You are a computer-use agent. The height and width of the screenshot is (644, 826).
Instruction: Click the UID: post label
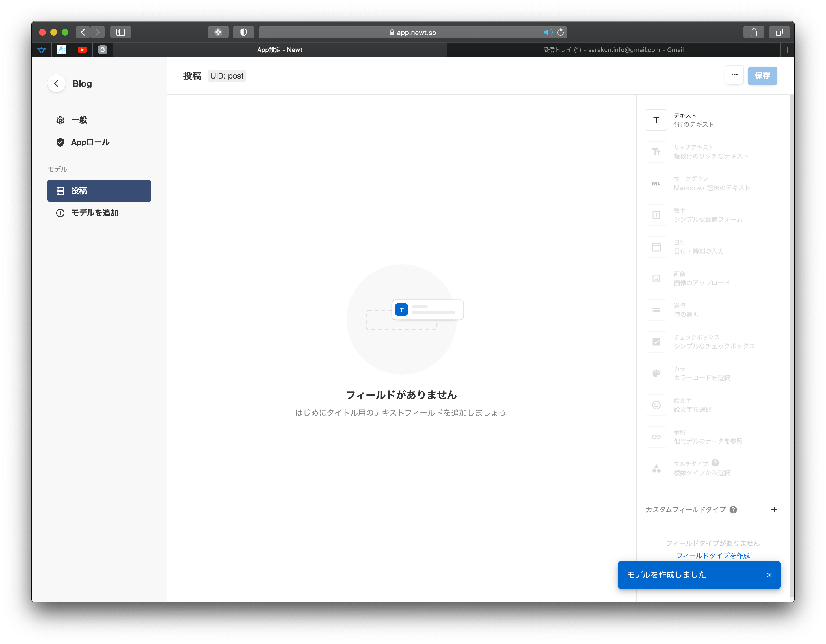(226, 76)
